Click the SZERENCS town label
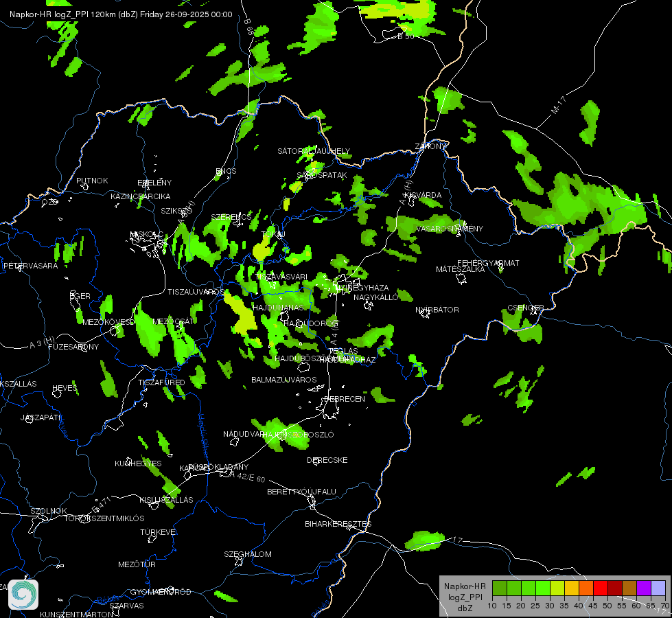672x618 pixels. (231, 217)
